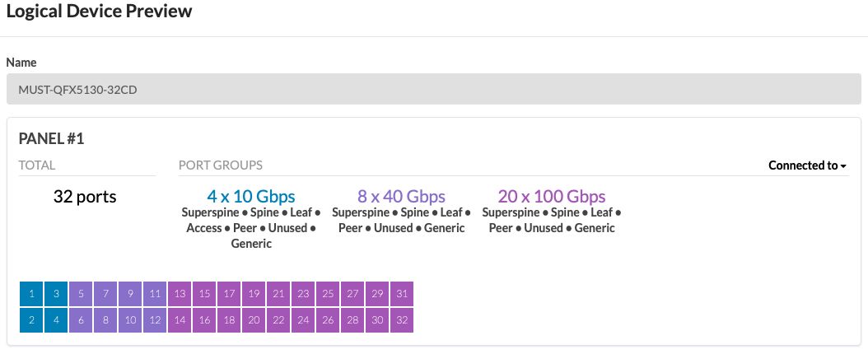Screen dimensions: 868x354
Task: Select port 12 in the port grid
Action: pos(155,320)
